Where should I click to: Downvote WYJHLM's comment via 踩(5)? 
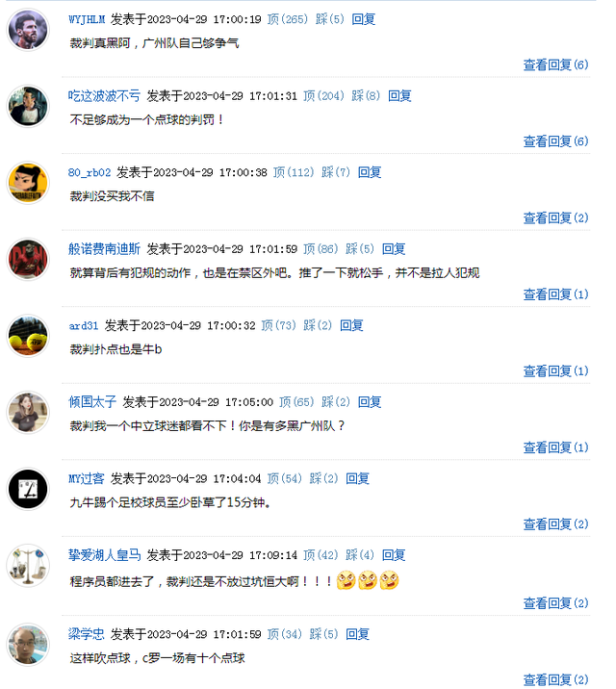(329, 19)
